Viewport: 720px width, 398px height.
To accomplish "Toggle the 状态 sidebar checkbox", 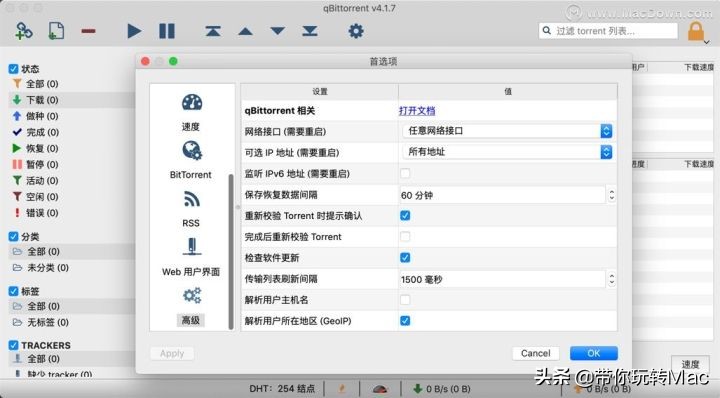I will (13, 69).
